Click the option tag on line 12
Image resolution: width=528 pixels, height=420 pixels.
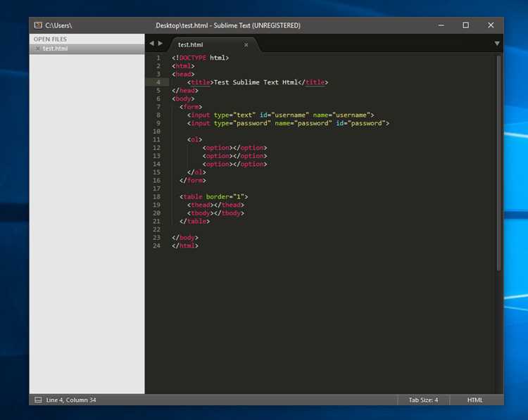(234, 148)
